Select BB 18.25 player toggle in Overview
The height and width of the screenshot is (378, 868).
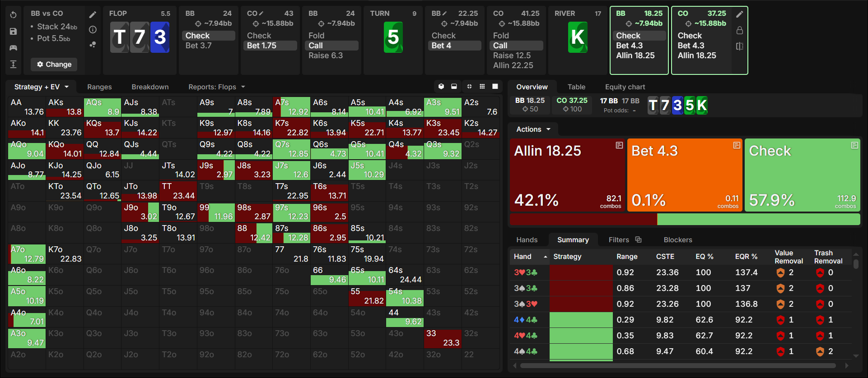[530, 105]
